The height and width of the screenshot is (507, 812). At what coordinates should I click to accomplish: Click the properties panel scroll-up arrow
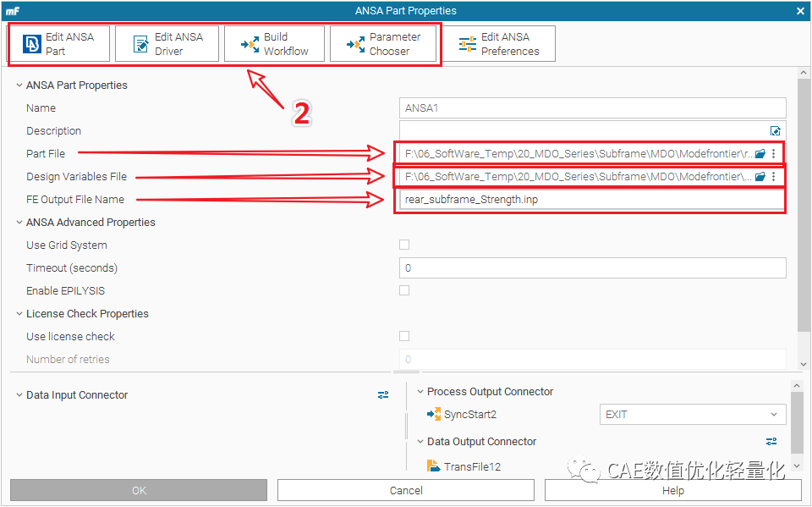(x=804, y=73)
